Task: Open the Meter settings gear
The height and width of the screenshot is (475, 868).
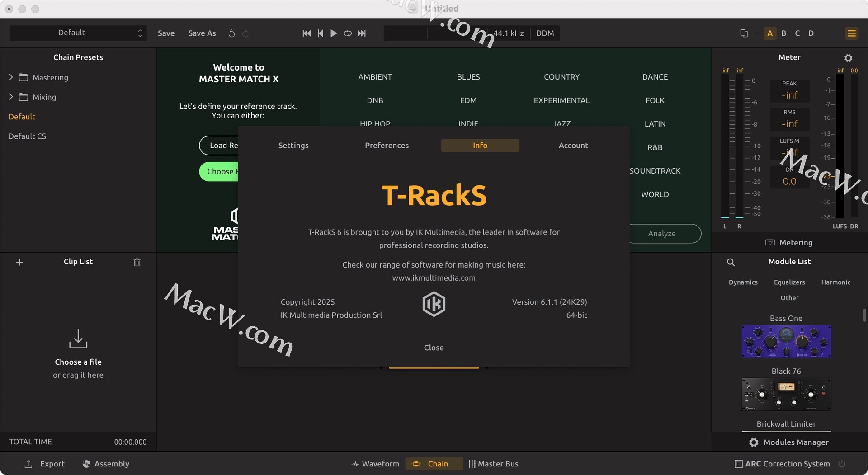Action: point(848,58)
